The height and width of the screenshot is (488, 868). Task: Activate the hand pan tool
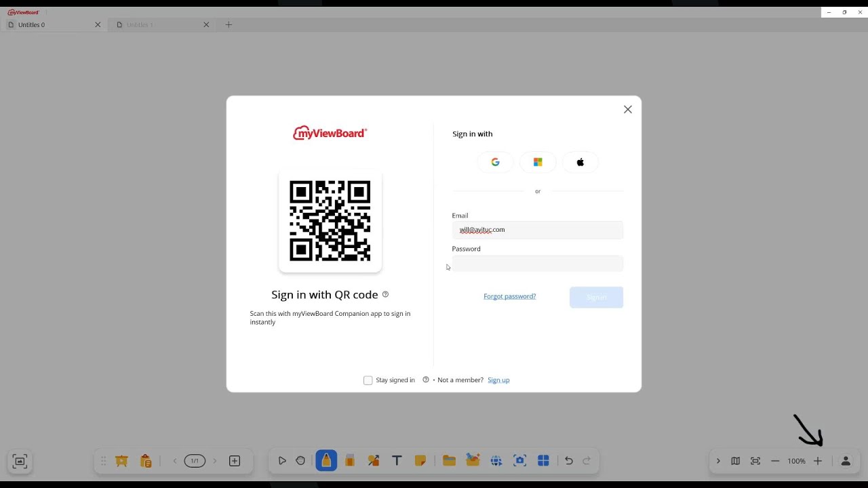[x=300, y=461]
